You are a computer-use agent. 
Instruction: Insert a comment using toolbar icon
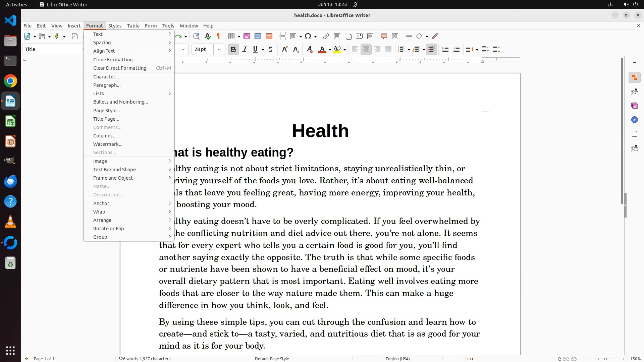[x=384, y=36]
